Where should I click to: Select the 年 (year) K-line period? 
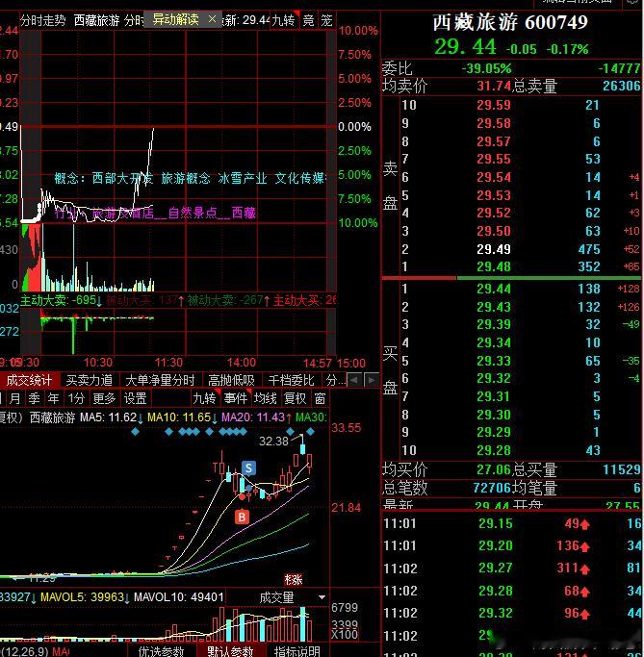[x=53, y=397]
